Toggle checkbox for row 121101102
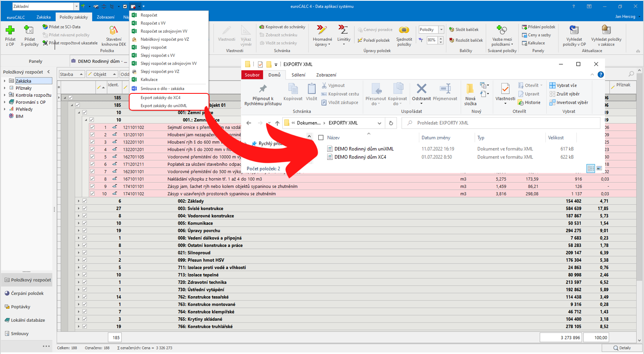Screen dimensions: 644x354 click(92, 127)
